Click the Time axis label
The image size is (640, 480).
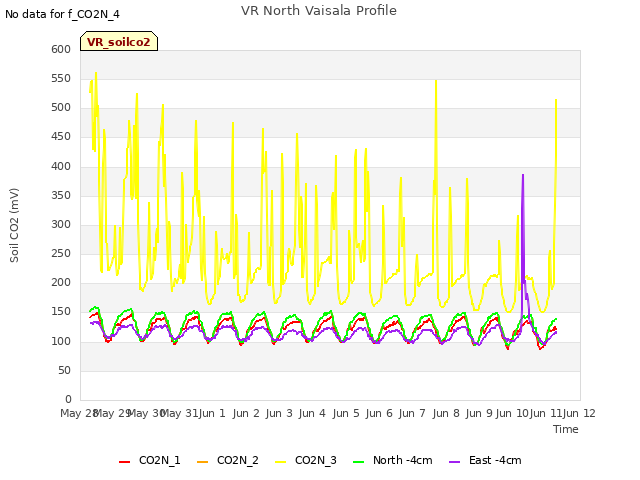pos(566,429)
